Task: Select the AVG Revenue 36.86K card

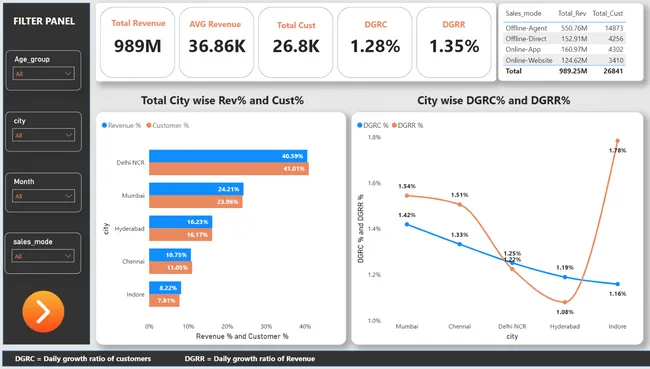Action: pyautogui.click(x=217, y=42)
